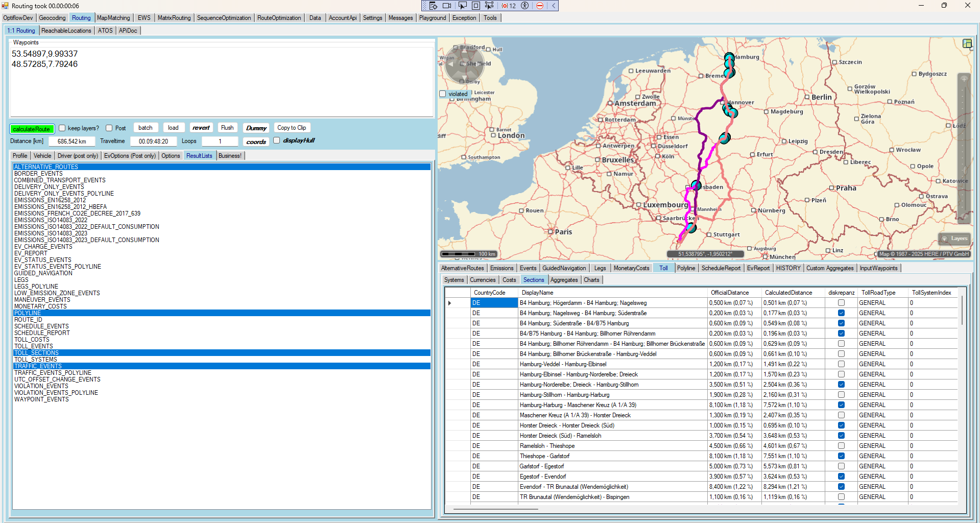Click the accessibility person icon
Image resolution: width=980 pixels, height=523 pixels.
(x=524, y=6)
